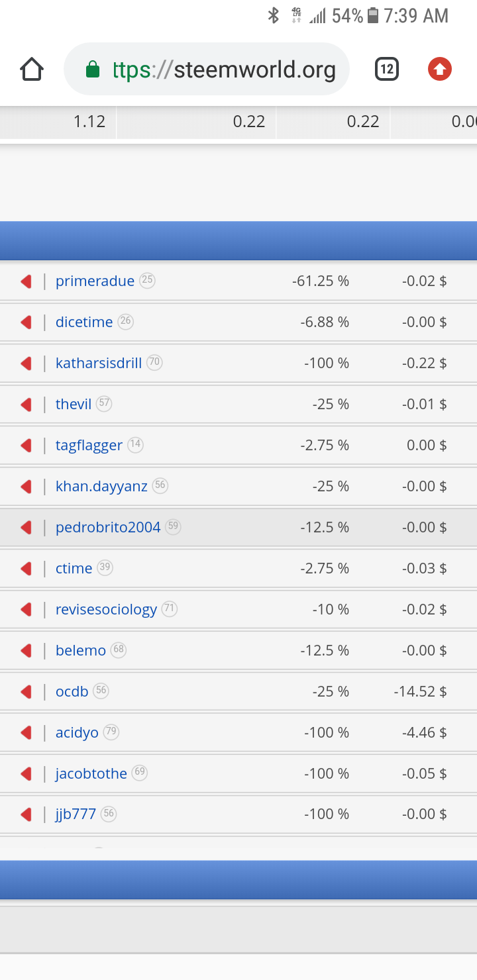Open the thevil account link
The width and height of the screenshot is (477, 980).
pyautogui.click(x=74, y=405)
